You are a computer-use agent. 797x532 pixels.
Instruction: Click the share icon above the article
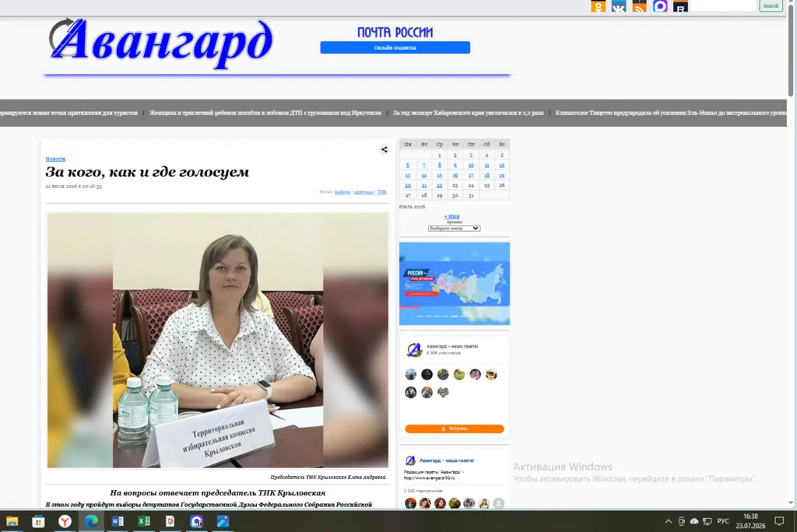click(384, 149)
